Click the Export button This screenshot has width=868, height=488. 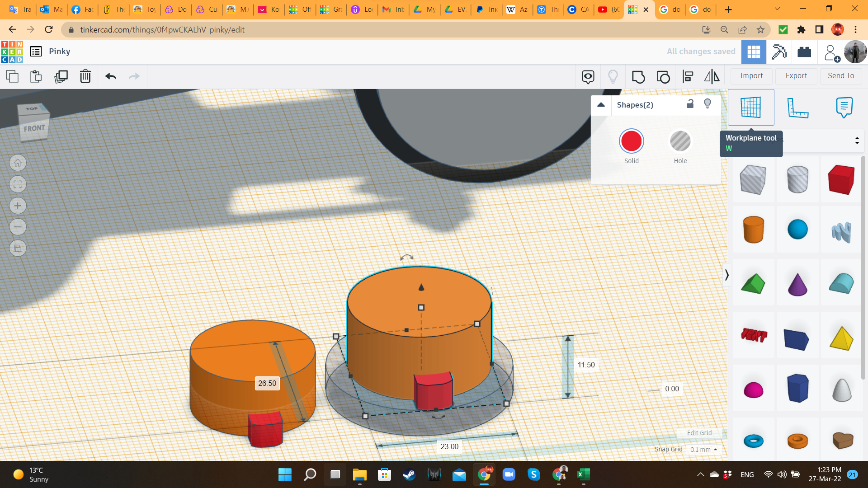coord(796,76)
